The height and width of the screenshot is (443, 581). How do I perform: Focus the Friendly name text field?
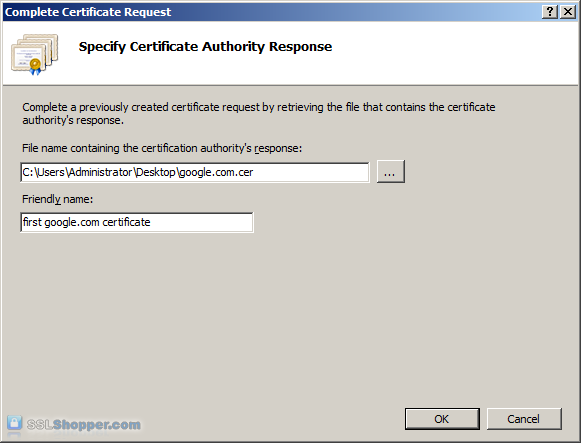point(137,222)
